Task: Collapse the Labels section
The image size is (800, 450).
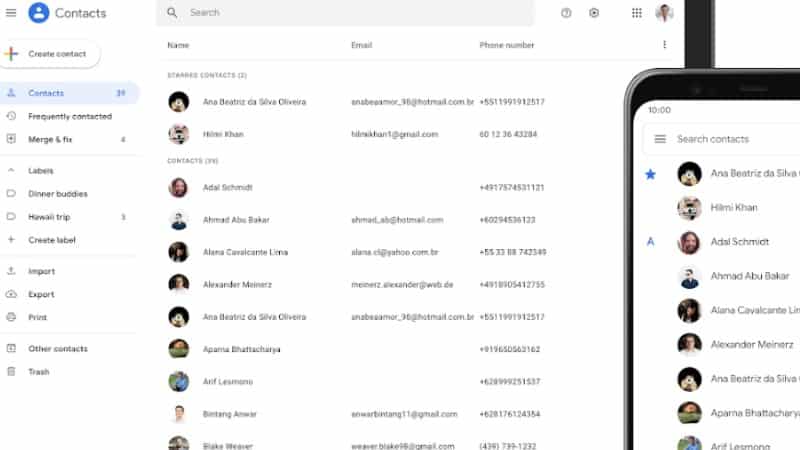Action: pyautogui.click(x=11, y=170)
